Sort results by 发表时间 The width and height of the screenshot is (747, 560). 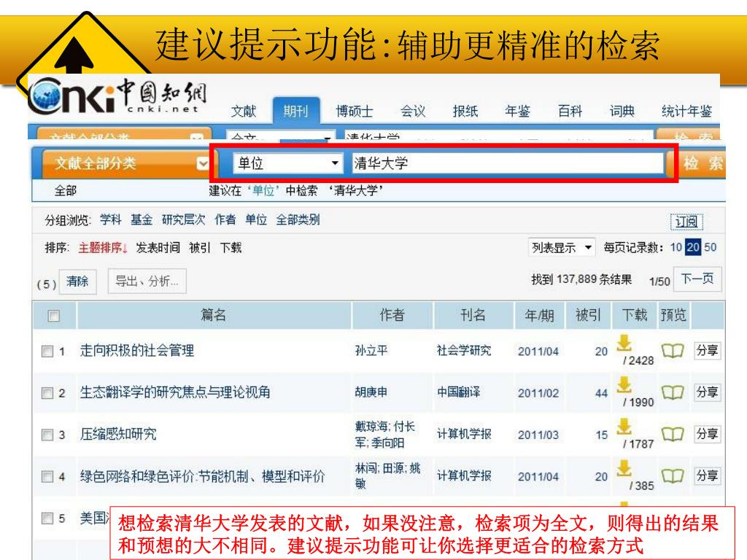click(158, 248)
